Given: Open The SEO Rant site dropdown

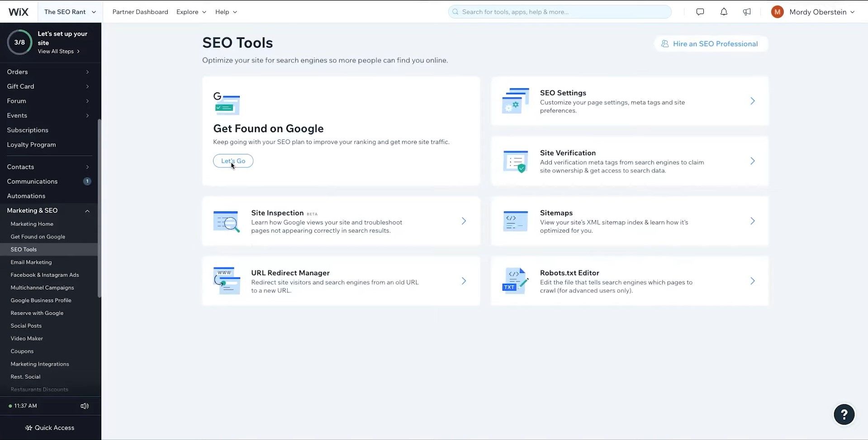Looking at the screenshot, I should tap(70, 12).
